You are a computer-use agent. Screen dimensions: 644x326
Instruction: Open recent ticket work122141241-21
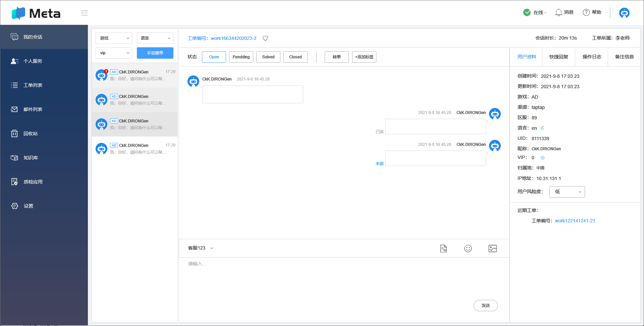pos(575,221)
